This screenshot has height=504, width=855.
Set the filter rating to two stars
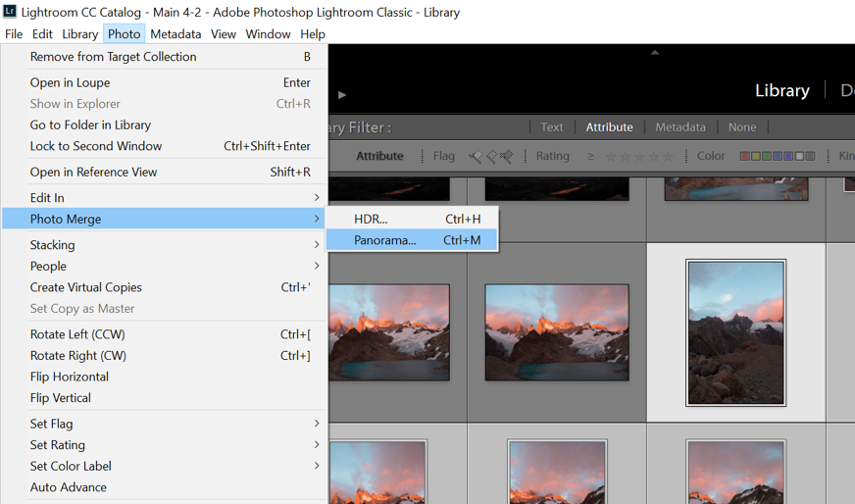pyautogui.click(x=625, y=157)
